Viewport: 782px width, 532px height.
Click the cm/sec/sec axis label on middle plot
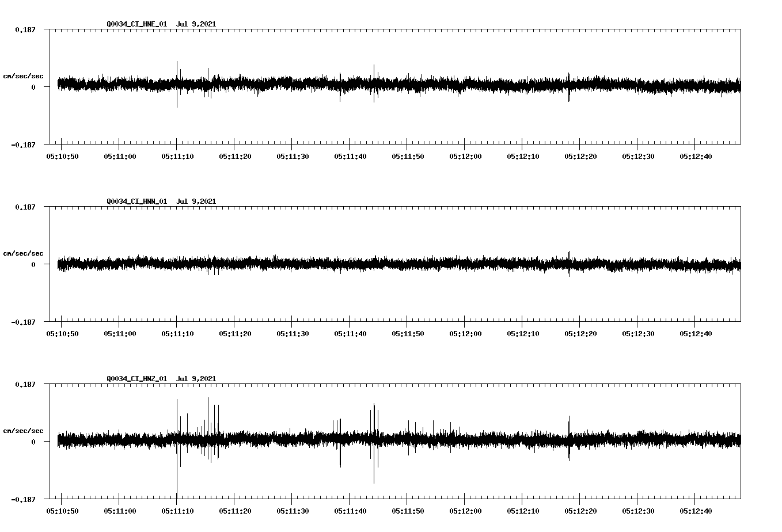click(23, 253)
